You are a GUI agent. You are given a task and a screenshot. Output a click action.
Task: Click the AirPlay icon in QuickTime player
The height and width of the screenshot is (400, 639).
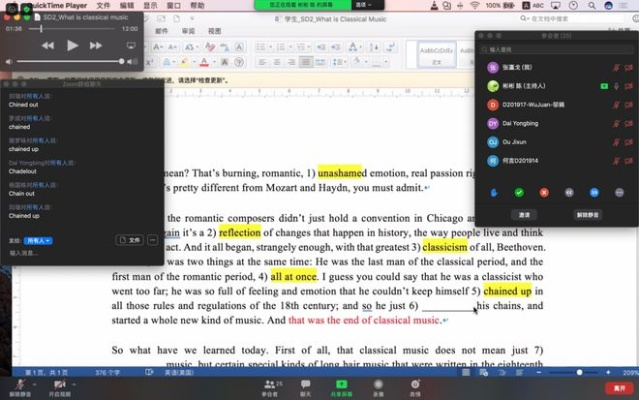click(130, 45)
